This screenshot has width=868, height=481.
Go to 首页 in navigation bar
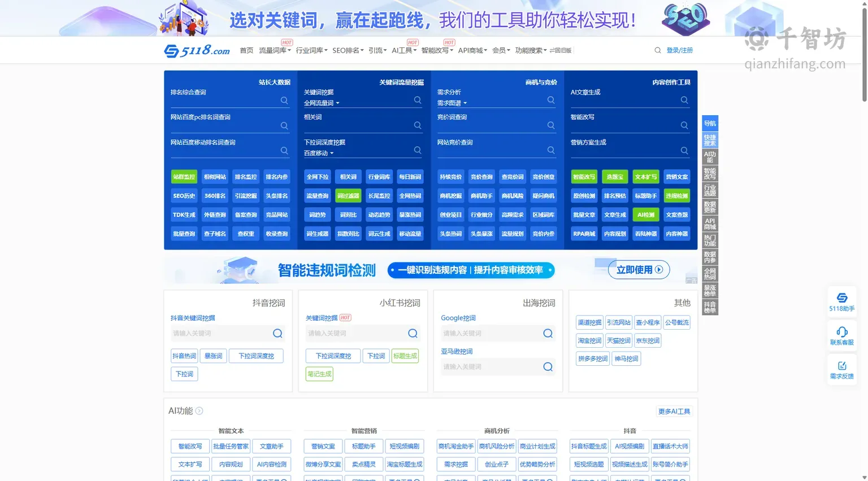click(x=246, y=50)
